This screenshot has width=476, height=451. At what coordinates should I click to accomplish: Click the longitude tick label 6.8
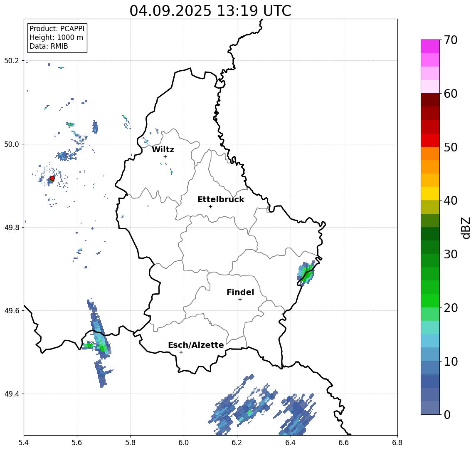click(x=397, y=443)
